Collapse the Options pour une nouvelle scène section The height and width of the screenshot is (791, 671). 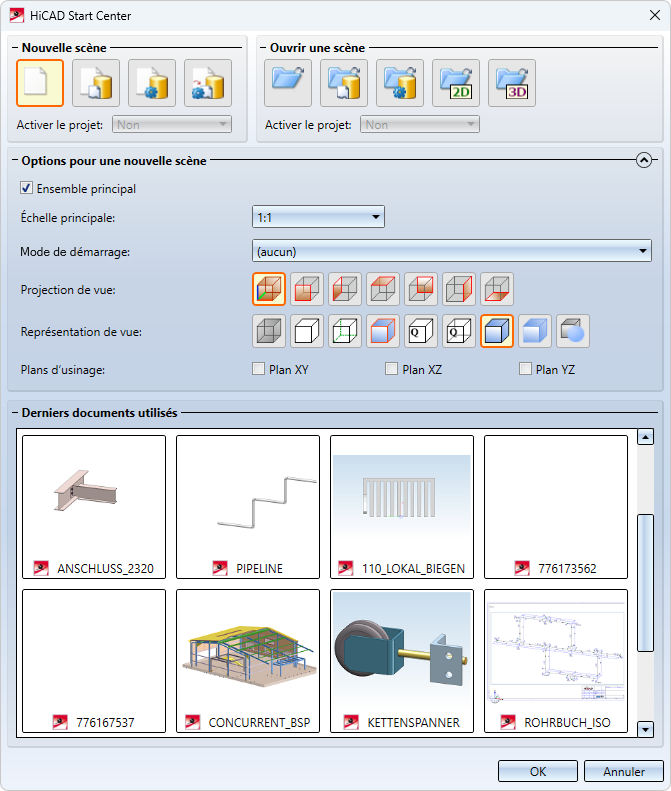coord(644,160)
